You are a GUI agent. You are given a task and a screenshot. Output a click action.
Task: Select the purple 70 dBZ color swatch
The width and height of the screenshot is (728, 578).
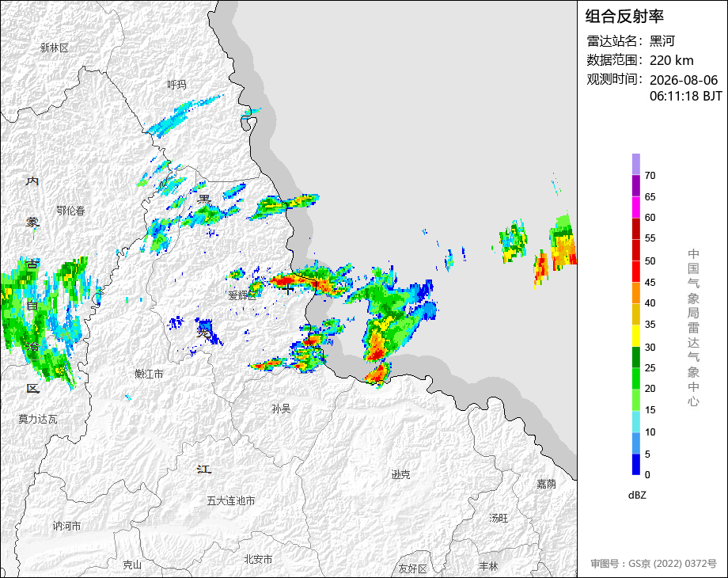(x=636, y=165)
